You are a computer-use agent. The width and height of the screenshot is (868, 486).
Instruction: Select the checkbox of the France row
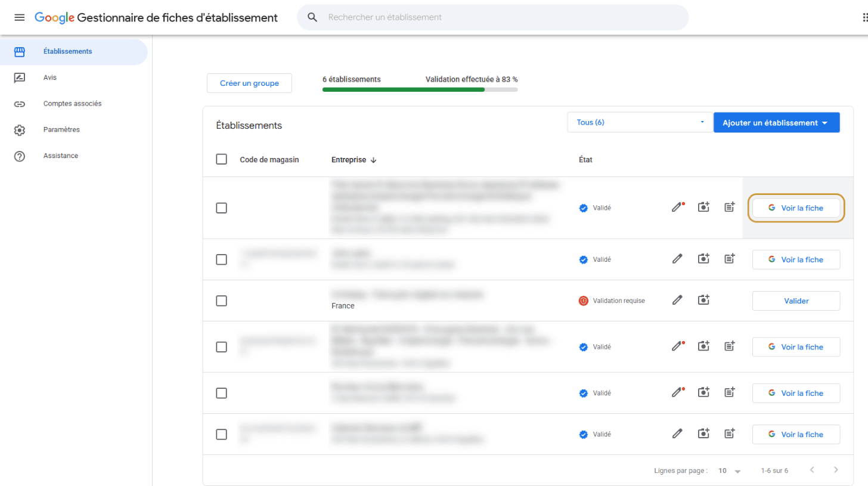[222, 301]
